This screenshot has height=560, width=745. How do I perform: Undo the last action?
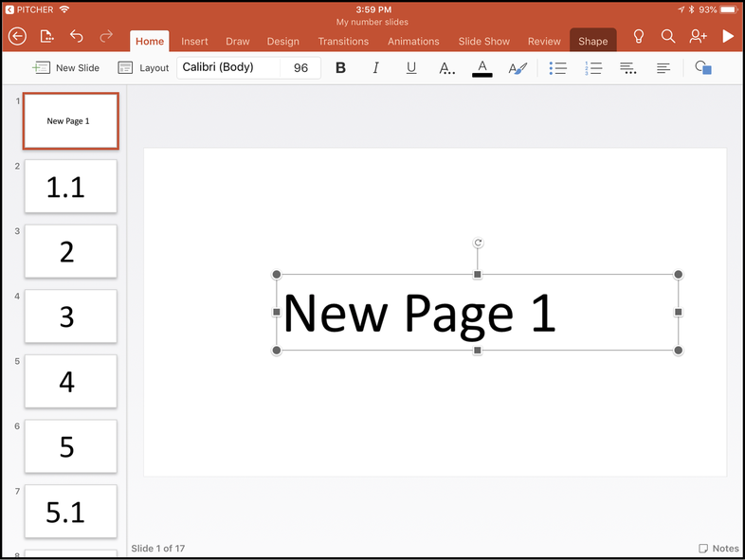pos(77,37)
